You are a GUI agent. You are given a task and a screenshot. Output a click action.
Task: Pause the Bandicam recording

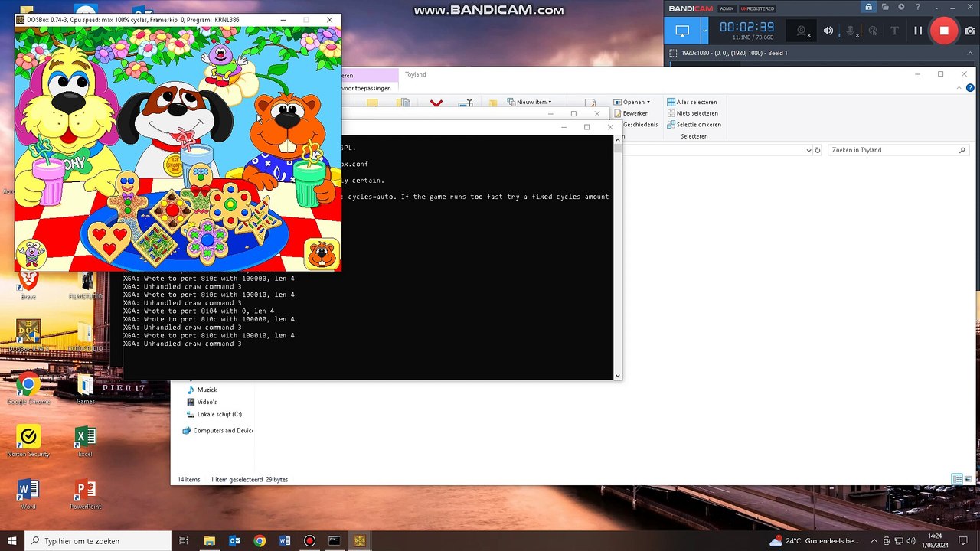coord(918,31)
